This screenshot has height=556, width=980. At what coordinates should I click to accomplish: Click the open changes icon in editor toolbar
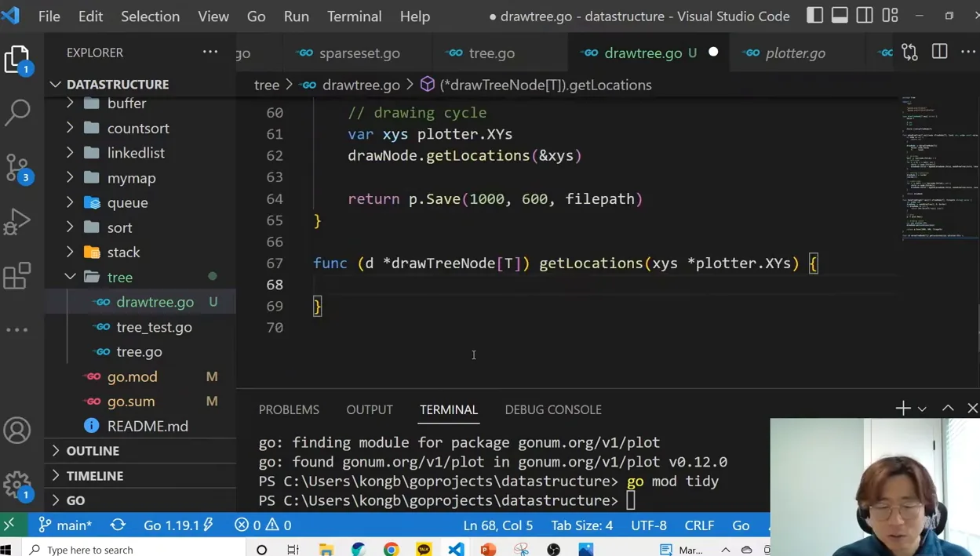(x=909, y=53)
